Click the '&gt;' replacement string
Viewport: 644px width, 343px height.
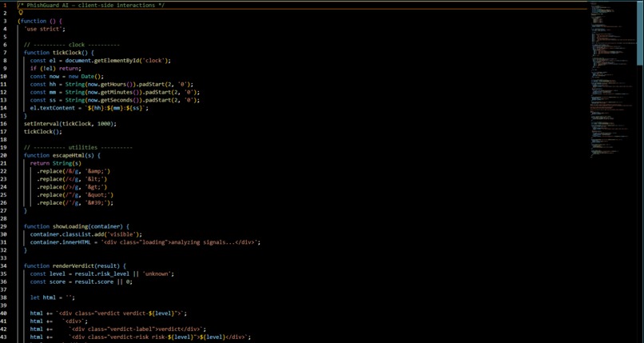coord(94,187)
